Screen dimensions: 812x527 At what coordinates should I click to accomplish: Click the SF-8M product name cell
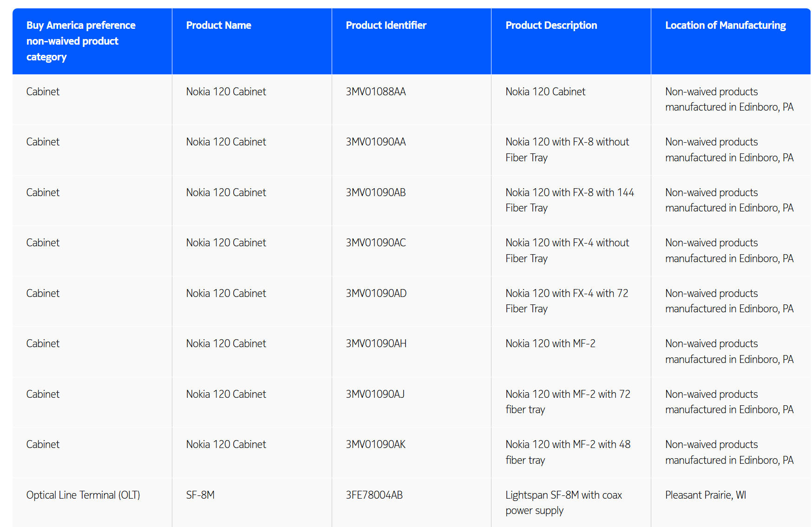click(200, 495)
